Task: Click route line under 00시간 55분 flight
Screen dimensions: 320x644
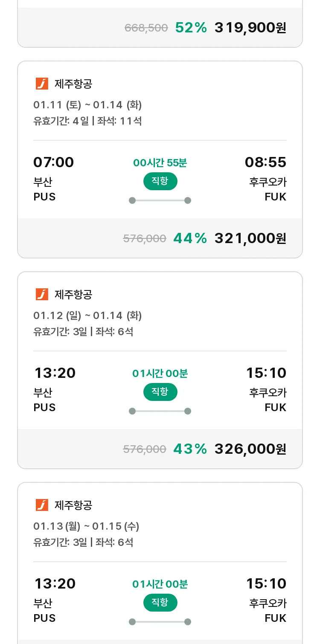Action: 160,200
